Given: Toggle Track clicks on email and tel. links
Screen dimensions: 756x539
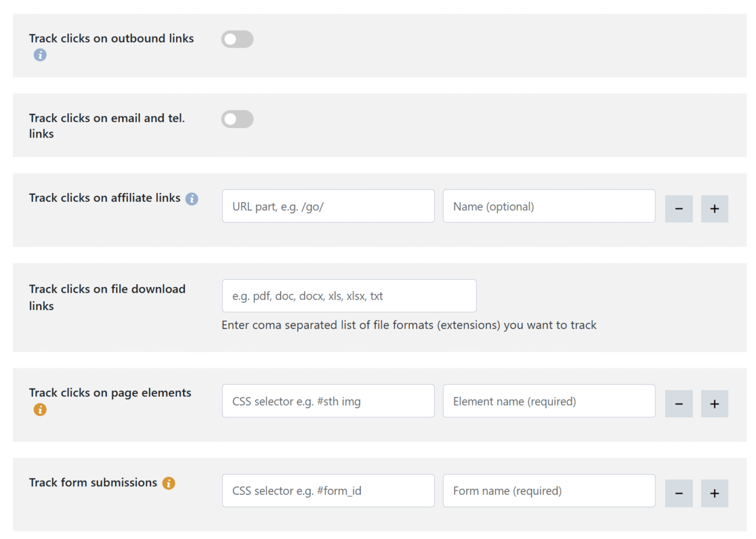Looking at the screenshot, I should tap(237, 119).
